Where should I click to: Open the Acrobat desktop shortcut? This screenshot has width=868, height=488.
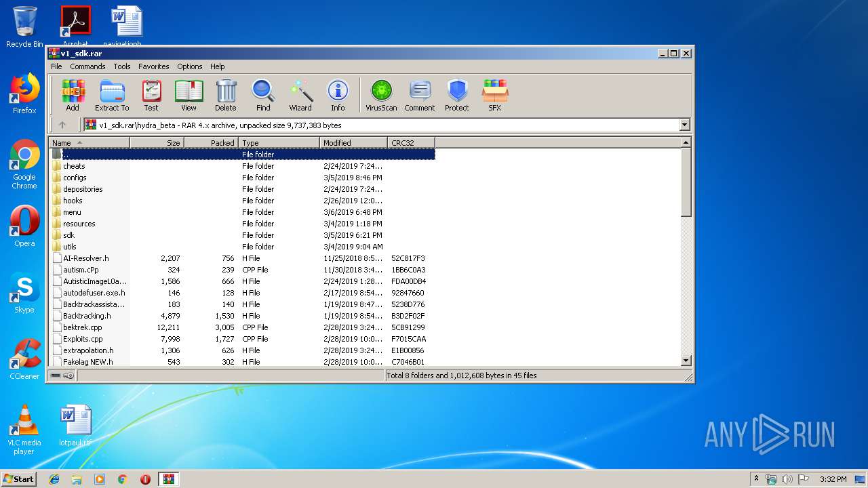75,26
